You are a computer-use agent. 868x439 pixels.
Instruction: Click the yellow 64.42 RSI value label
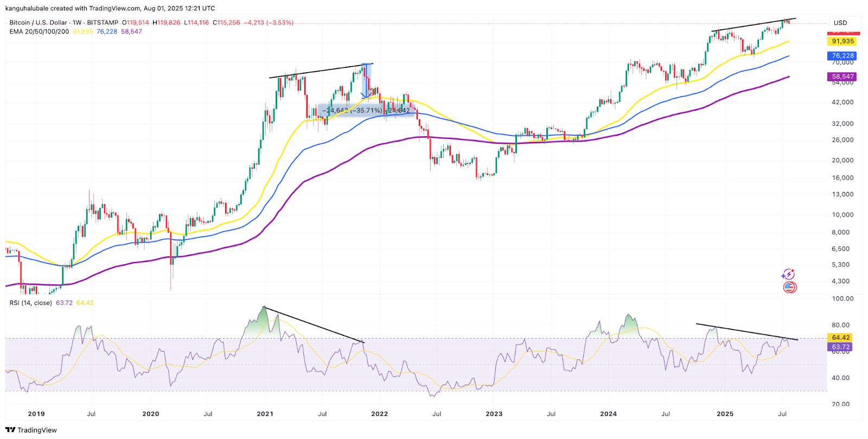point(840,338)
